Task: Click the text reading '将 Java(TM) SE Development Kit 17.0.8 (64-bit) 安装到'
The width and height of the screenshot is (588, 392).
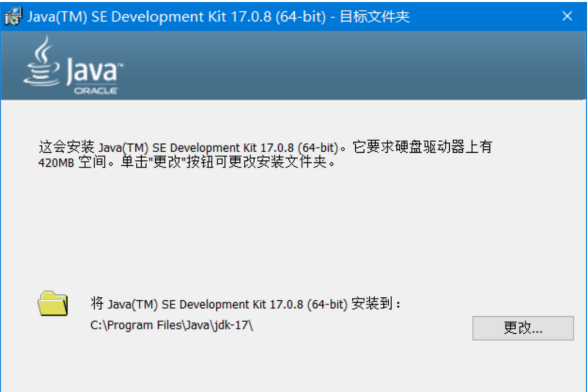Action: (x=246, y=304)
